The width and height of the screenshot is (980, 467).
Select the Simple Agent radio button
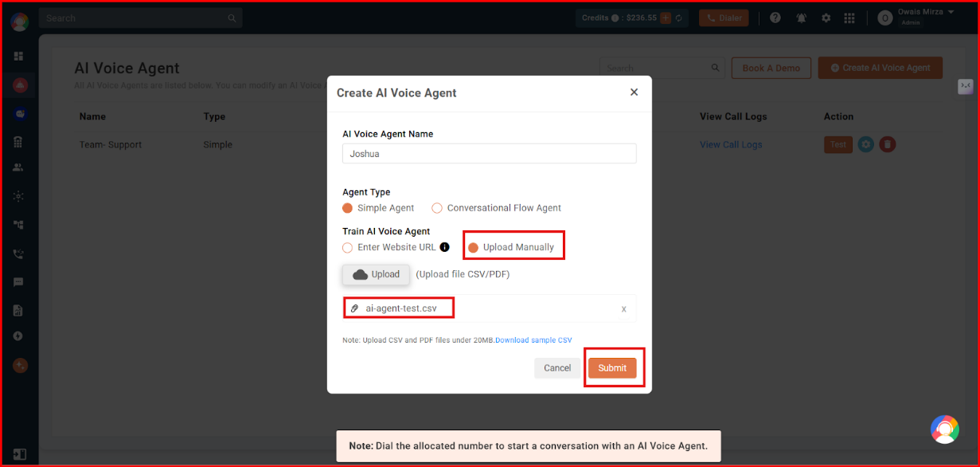[x=348, y=208]
